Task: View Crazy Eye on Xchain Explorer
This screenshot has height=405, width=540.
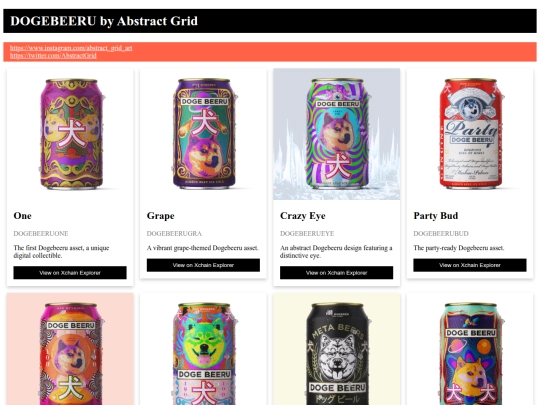Action: tap(336, 273)
